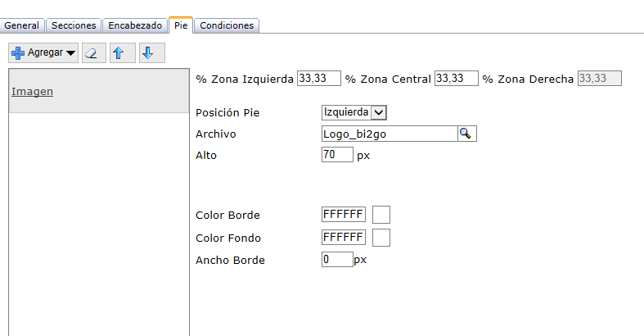The height and width of the screenshot is (336, 644).
Task: Click the magnifier icon next to Archivo
Action: pyautogui.click(x=466, y=134)
